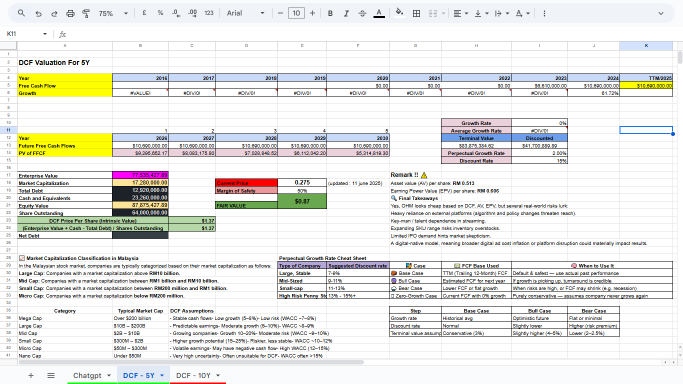This screenshot has width=683, height=384.
Task: Toggle italic formatting
Action: (x=346, y=13)
